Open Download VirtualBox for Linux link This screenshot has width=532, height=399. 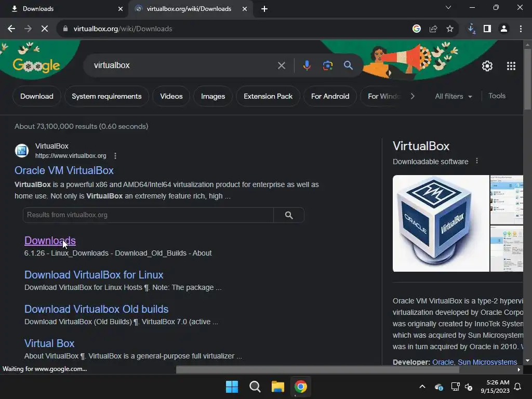(x=94, y=275)
